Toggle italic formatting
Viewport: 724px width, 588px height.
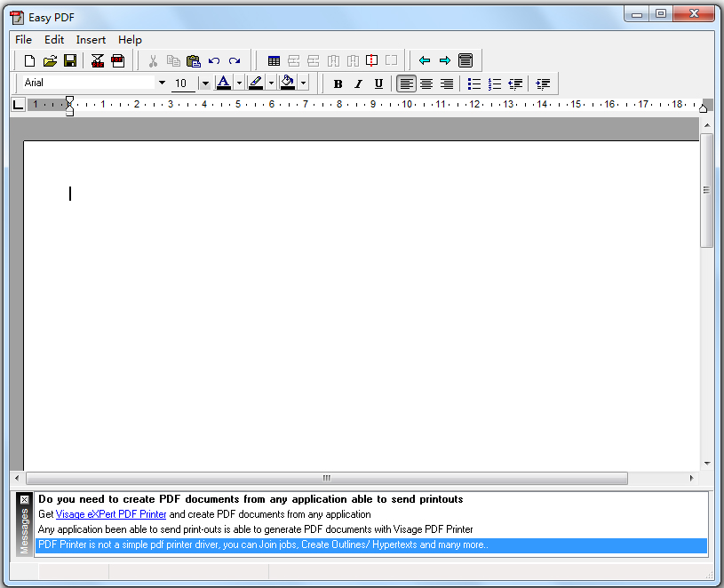click(358, 83)
